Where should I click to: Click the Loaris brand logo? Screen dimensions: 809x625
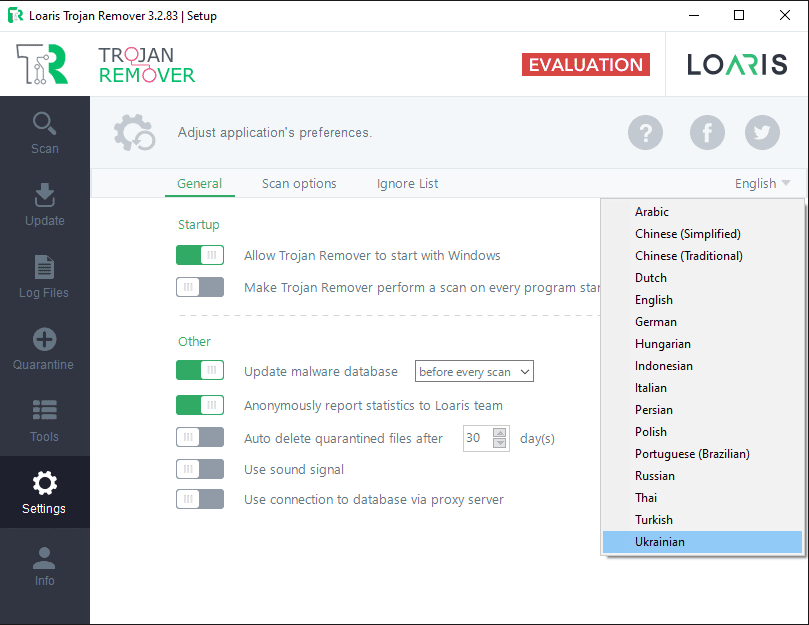[737, 65]
